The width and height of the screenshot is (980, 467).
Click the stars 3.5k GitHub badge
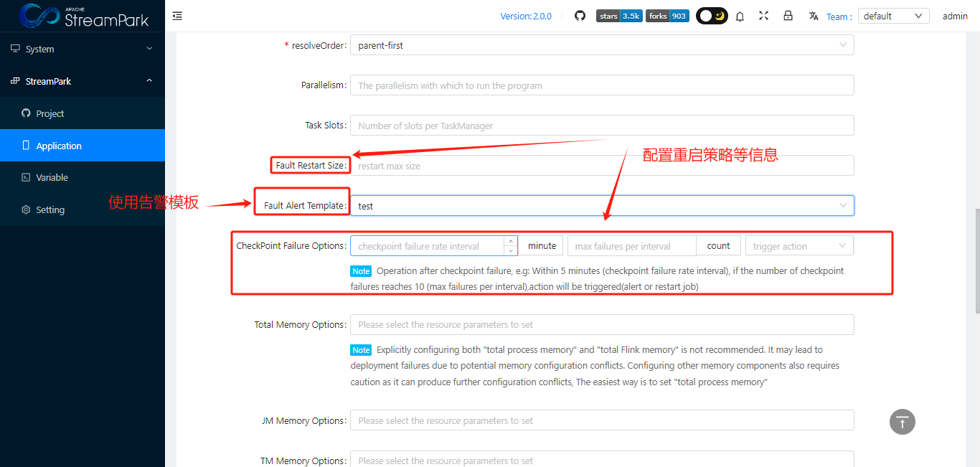click(618, 15)
